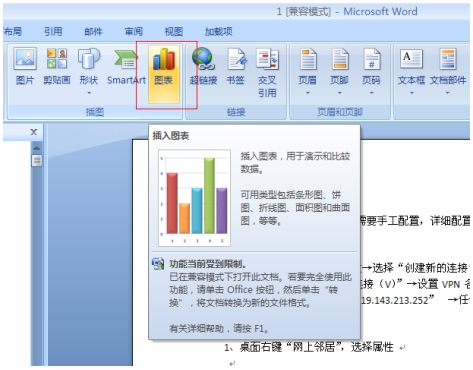Insert a 交叉引用 cross-reference
The width and height of the screenshot is (473, 370).
click(267, 73)
